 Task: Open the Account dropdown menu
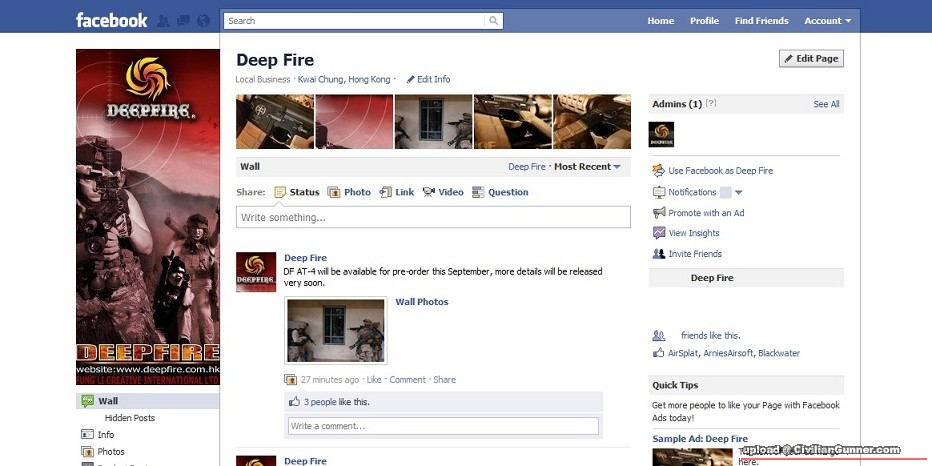[828, 21]
